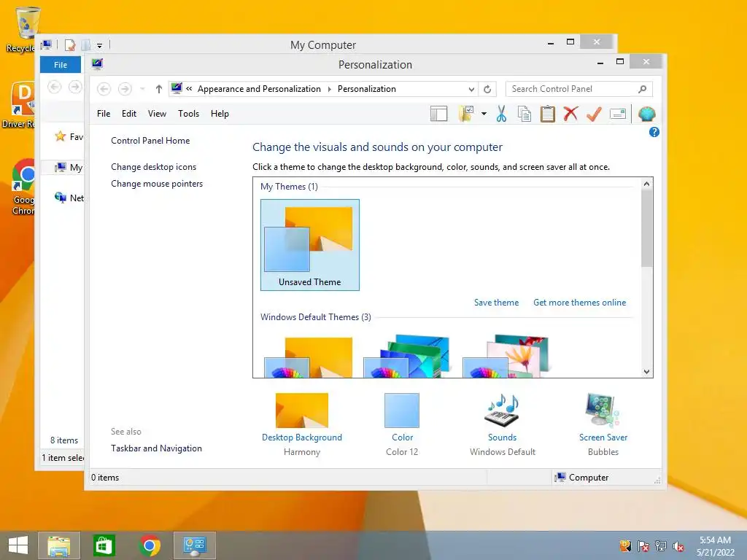Open the folder options toolbar icon
This screenshot has height=560, width=747.
coord(465,114)
